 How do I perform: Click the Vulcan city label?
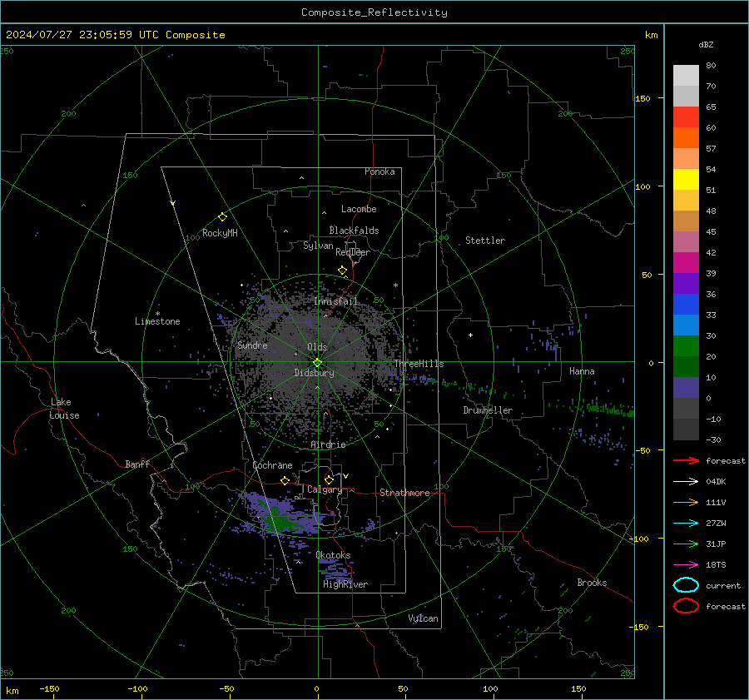coord(424,618)
